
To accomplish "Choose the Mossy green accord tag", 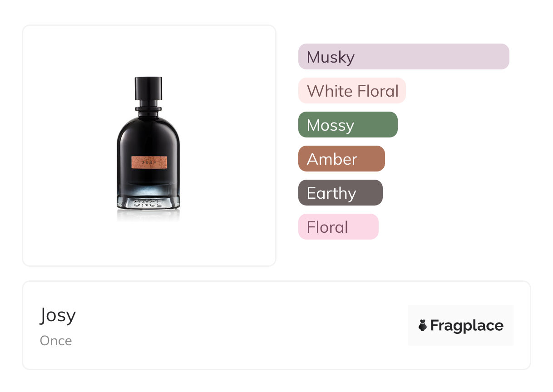I will tap(348, 125).
